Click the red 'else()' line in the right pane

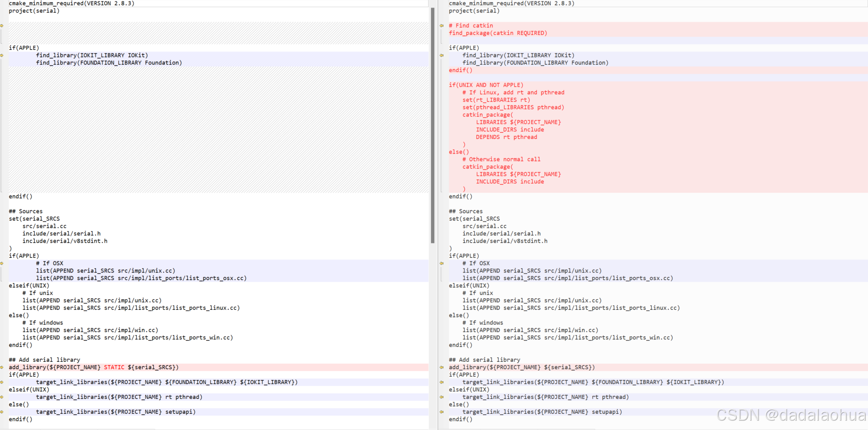459,152
